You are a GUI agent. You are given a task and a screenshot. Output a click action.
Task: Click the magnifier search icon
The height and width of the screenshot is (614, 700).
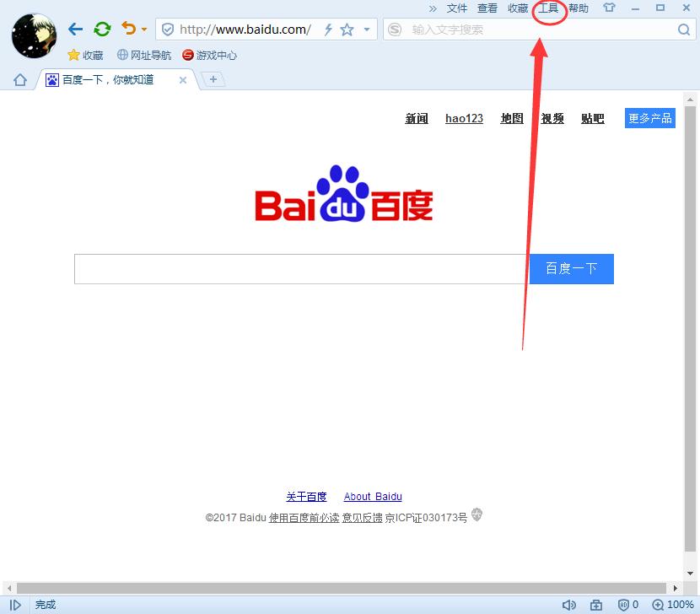[683, 30]
